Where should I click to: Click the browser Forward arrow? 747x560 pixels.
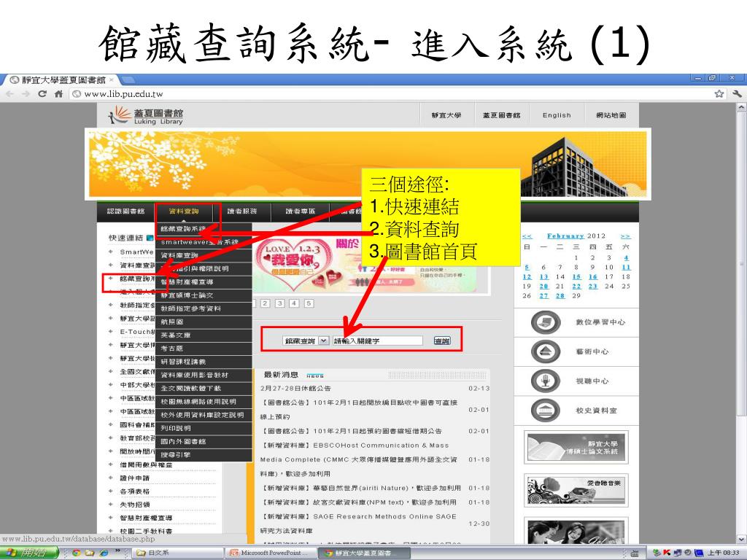(x=26, y=94)
